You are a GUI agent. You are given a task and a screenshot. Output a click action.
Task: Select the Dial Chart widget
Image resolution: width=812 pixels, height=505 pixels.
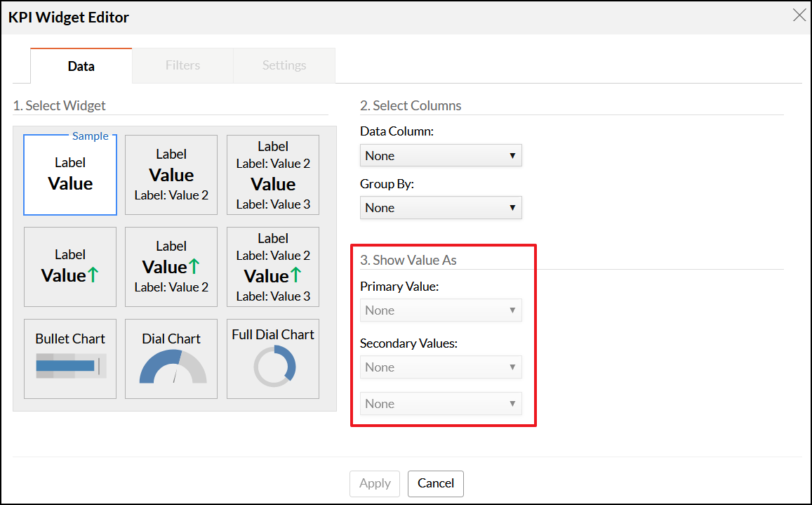pyautogui.click(x=171, y=359)
